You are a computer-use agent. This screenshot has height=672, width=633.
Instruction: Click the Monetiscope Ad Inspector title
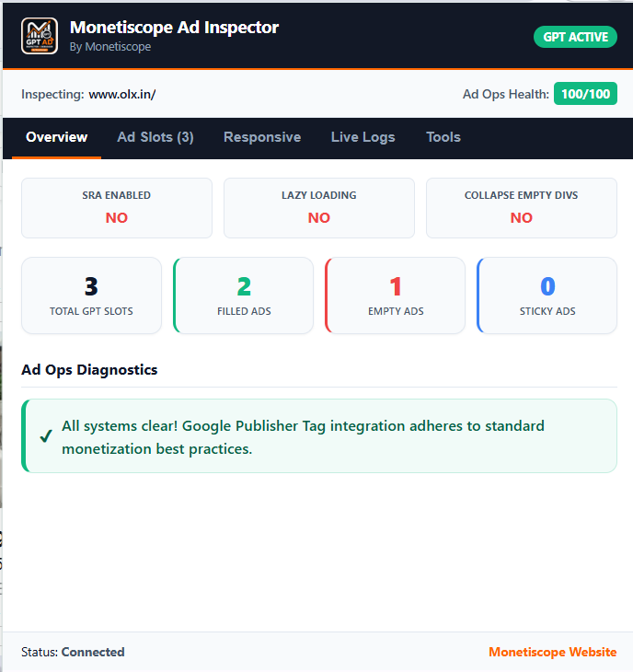[x=174, y=28]
